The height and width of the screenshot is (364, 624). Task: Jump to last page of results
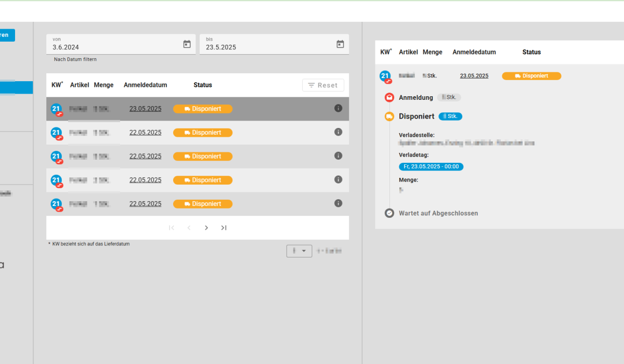224,228
